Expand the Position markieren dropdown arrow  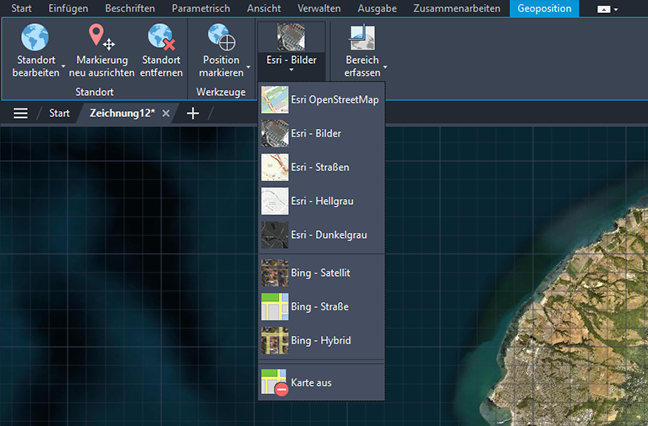pyautogui.click(x=248, y=67)
